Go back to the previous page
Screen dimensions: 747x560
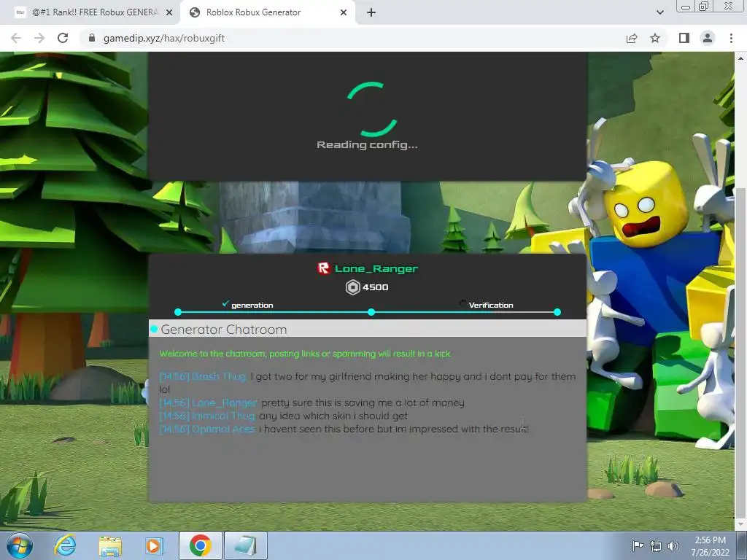(16, 38)
